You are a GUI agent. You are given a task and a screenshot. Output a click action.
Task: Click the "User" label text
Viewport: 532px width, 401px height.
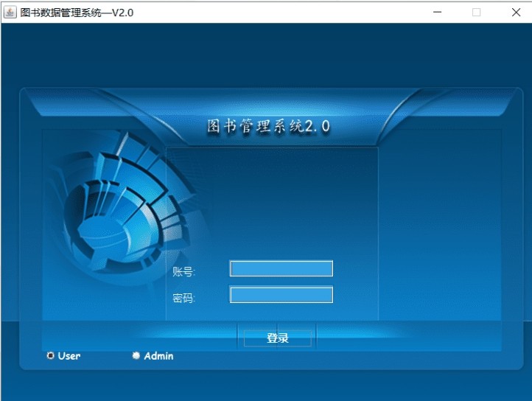click(x=69, y=356)
